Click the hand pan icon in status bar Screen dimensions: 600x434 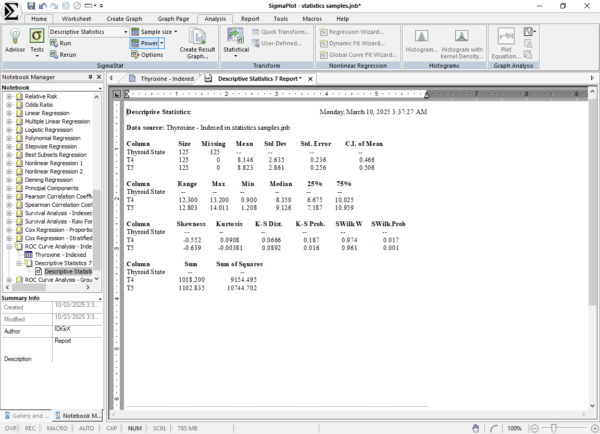click(x=475, y=428)
